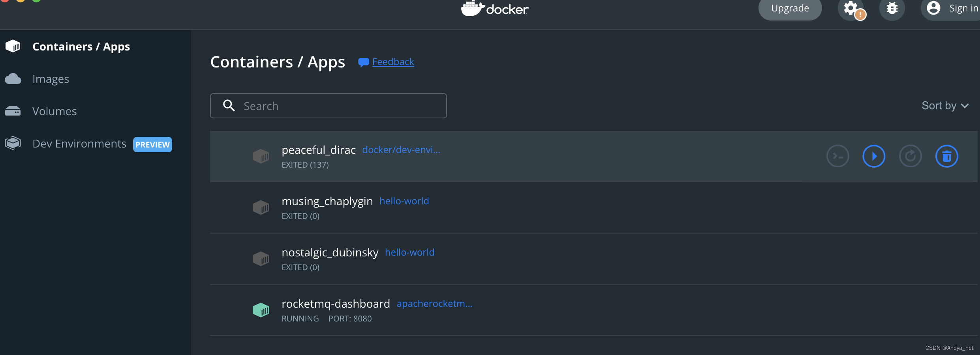The image size is (980, 355).
Task: Click the nostalgic_dubinsky container icon
Action: pyautogui.click(x=261, y=259)
